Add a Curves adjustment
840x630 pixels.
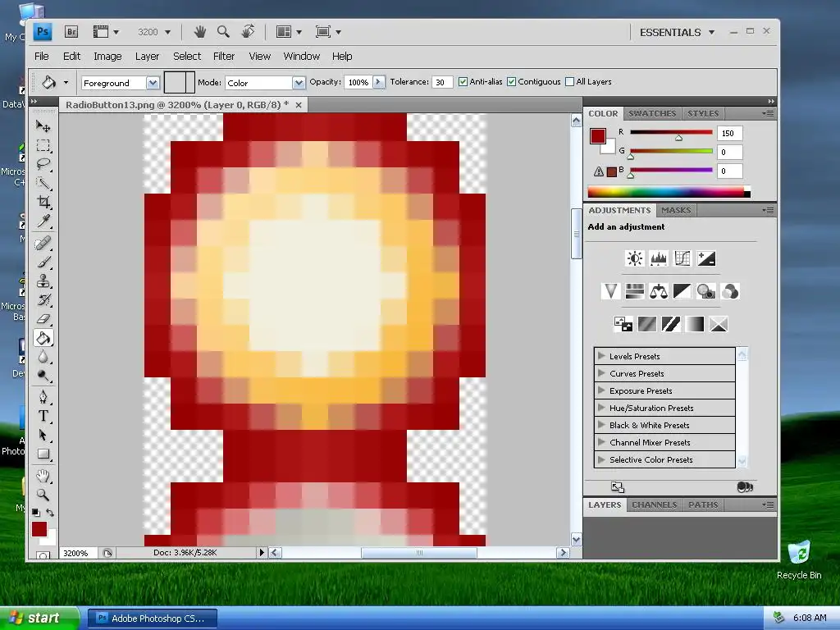tap(682, 258)
